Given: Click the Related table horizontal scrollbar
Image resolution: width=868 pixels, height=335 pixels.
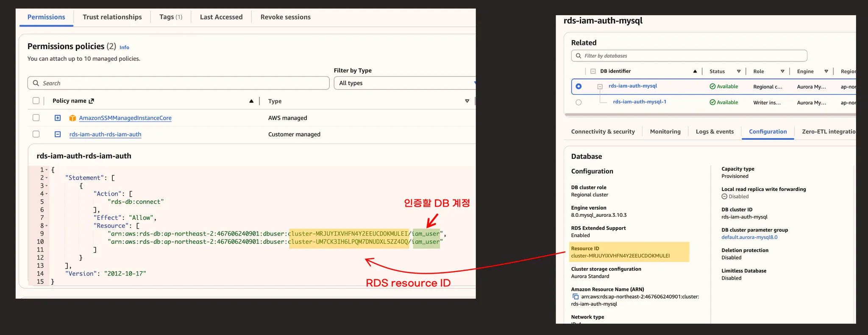Looking at the screenshot, I should [710, 115].
